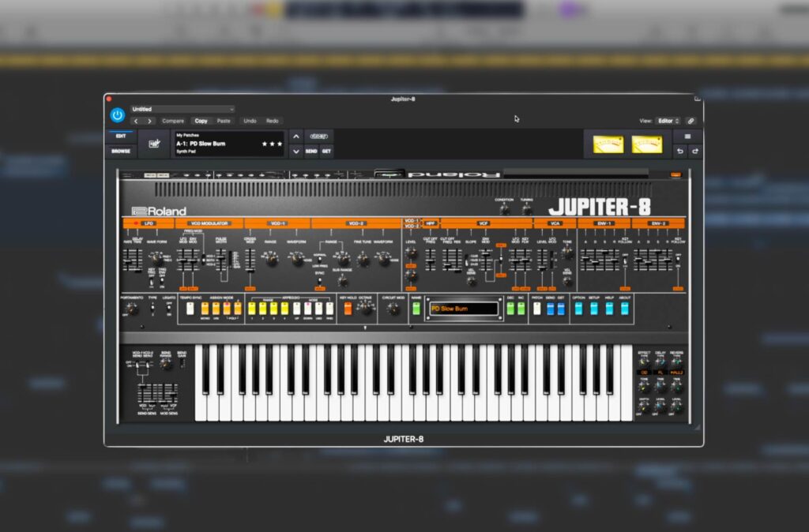Switch to the EDIT tab
The height and width of the screenshot is (532, 809).
[121, 136]
